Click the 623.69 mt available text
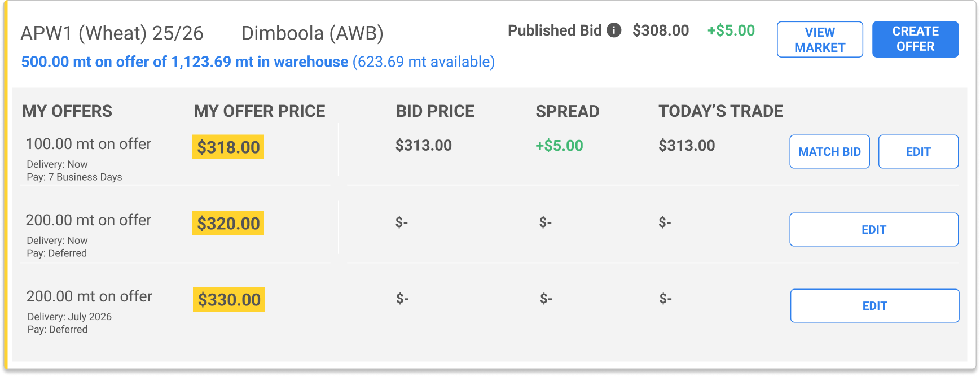The height and width of the screenshot is (376, 980). click(423, 62)
